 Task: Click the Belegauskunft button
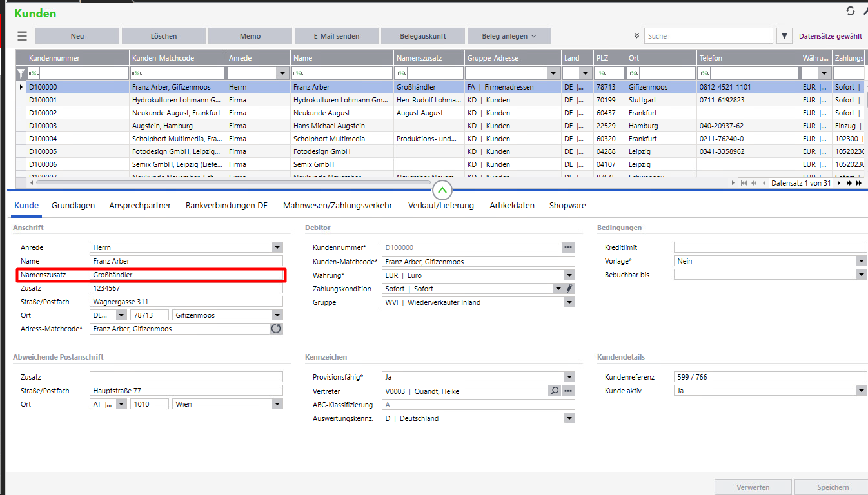(423, 36)
